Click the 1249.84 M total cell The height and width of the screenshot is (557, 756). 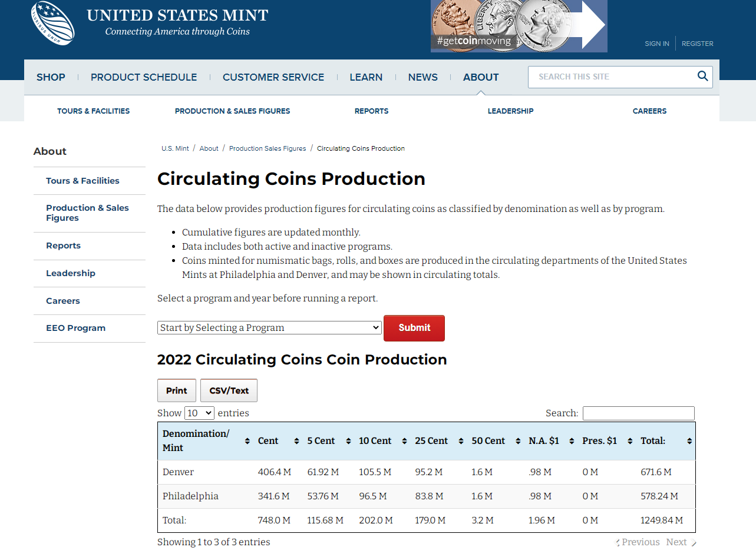(662, 520)
